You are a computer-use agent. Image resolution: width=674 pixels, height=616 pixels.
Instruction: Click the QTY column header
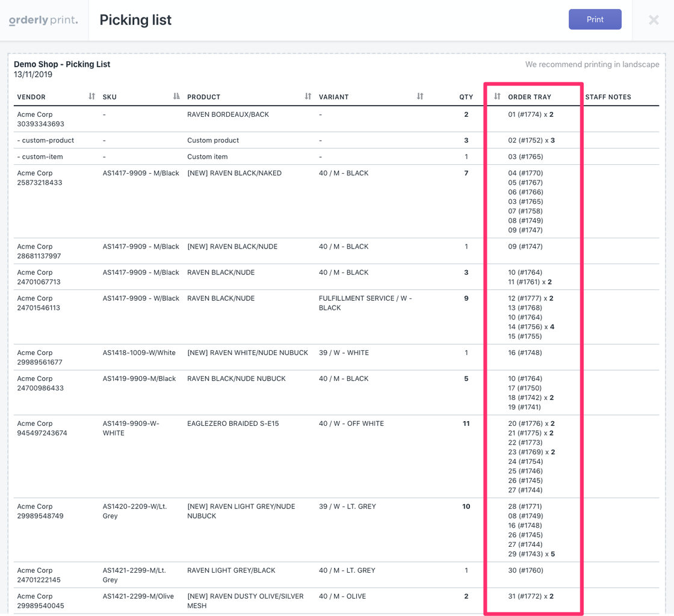pos(466,97)
